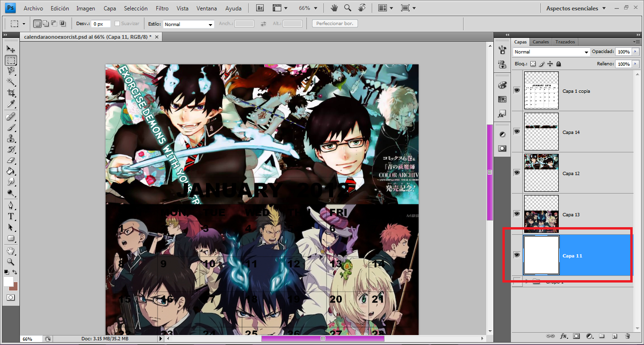Select the Spot Healing Brush tool

tap(10, 117)
